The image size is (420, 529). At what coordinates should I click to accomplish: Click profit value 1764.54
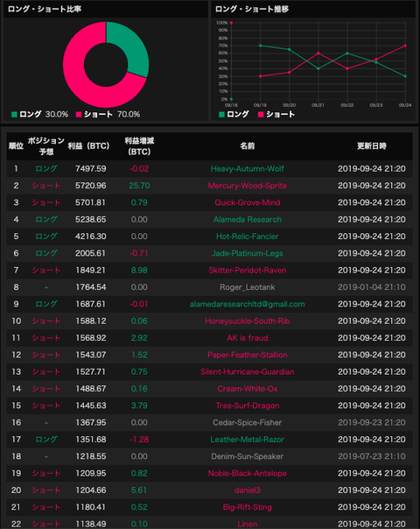pos(91,287)
